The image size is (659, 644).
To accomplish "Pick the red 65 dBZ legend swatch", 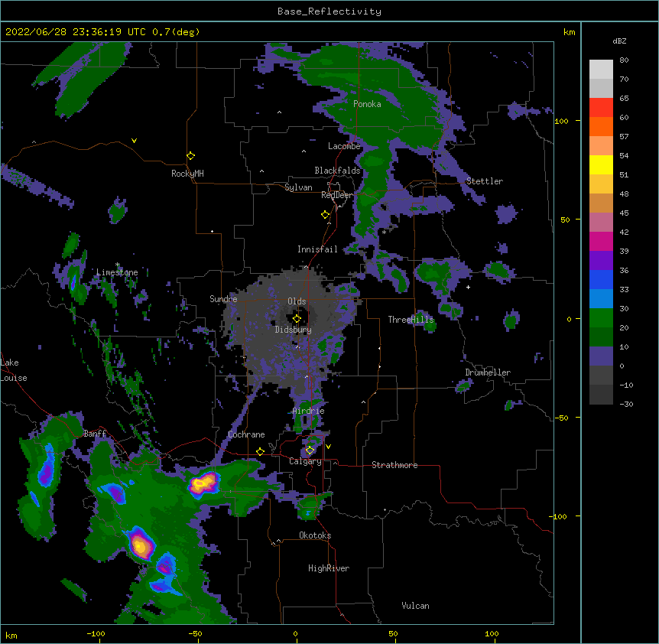I will 601,108.
